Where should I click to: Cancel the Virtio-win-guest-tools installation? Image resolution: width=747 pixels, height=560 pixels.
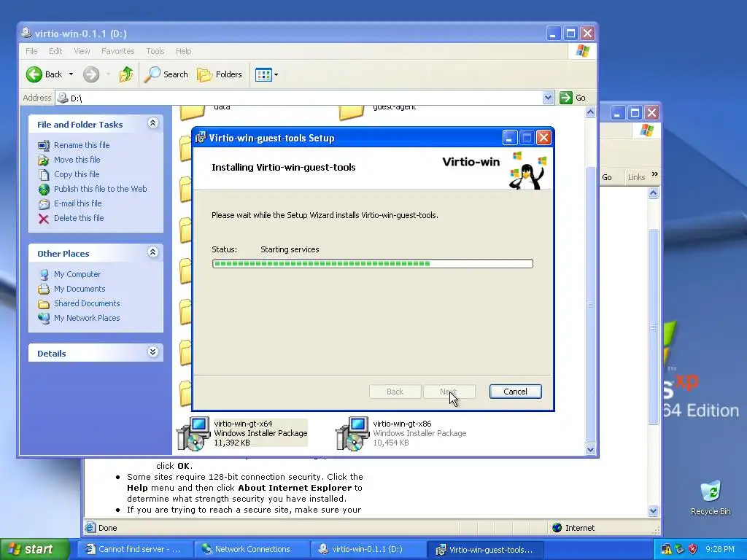516,392
